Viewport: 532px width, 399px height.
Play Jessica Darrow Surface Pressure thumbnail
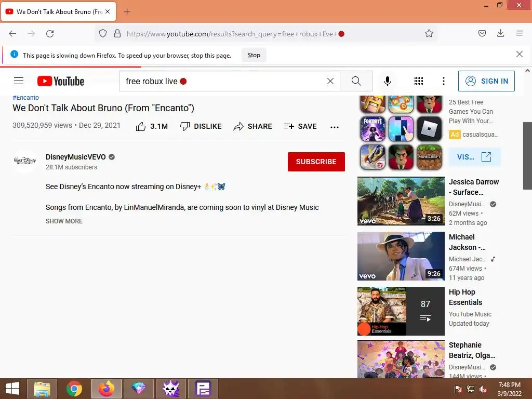tap(401, 201)
